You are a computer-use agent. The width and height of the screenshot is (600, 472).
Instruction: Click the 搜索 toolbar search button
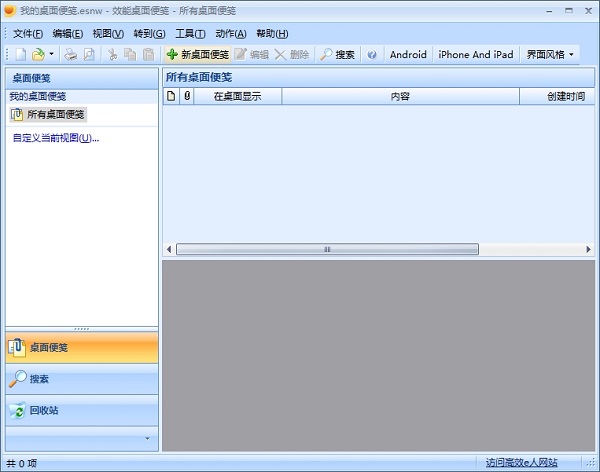[x=337, y=54]
